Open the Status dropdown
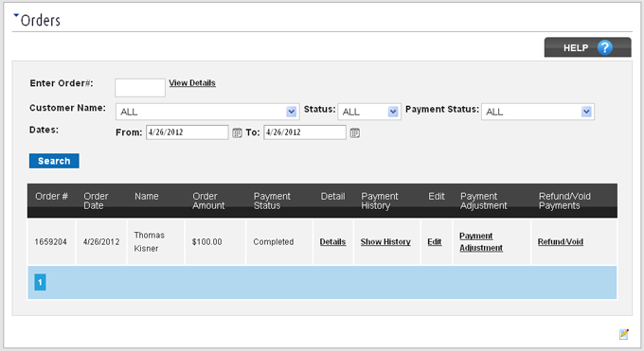The image size is (644, 351). click(369, 112)
